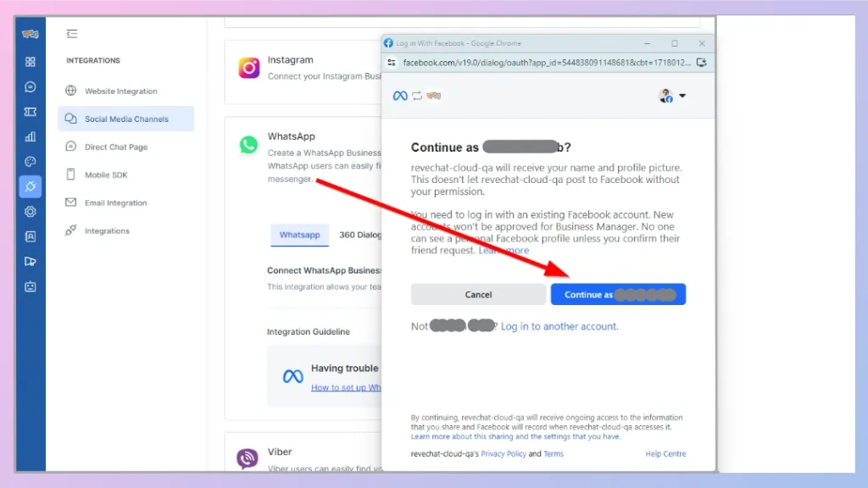Click the Viber heading text
Screen dimensions: 868x488
280,452
